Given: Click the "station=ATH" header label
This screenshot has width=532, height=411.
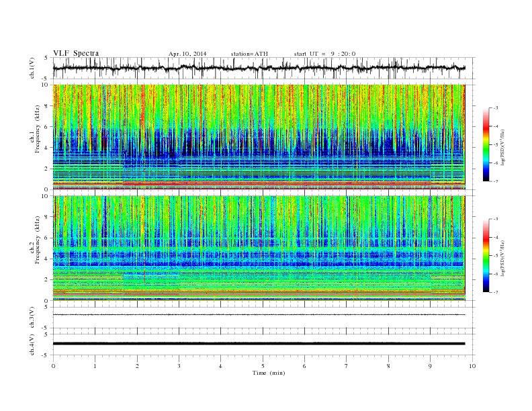Looking at the screenshot, I should pos(249,54).
